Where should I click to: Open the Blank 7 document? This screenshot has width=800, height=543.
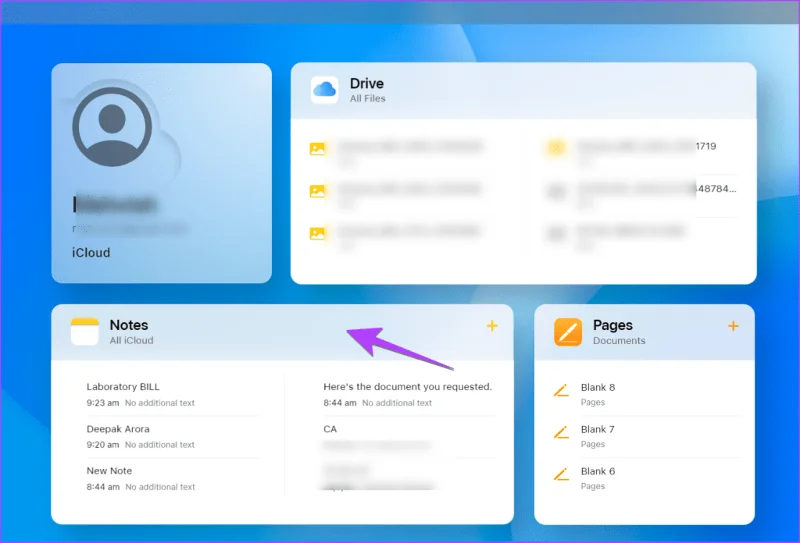pyautogui.click(x=646, y=436)
